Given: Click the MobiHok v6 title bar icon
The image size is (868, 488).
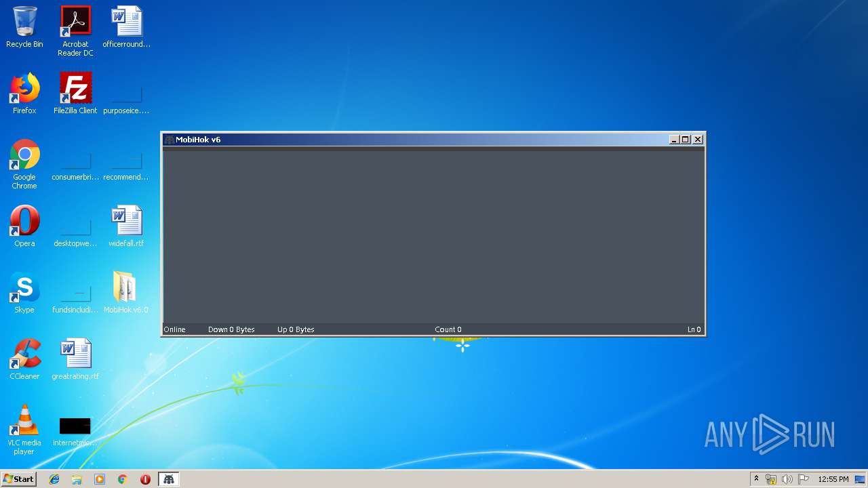Looking at the screenshot, I should (170, 140).
